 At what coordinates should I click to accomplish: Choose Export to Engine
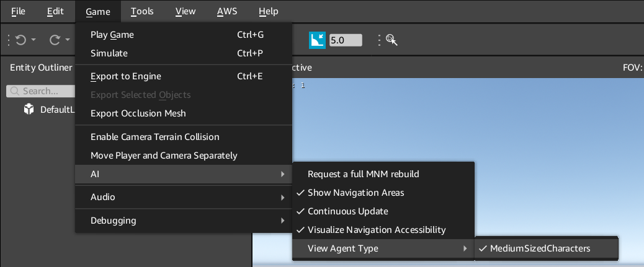pos(184,76)
